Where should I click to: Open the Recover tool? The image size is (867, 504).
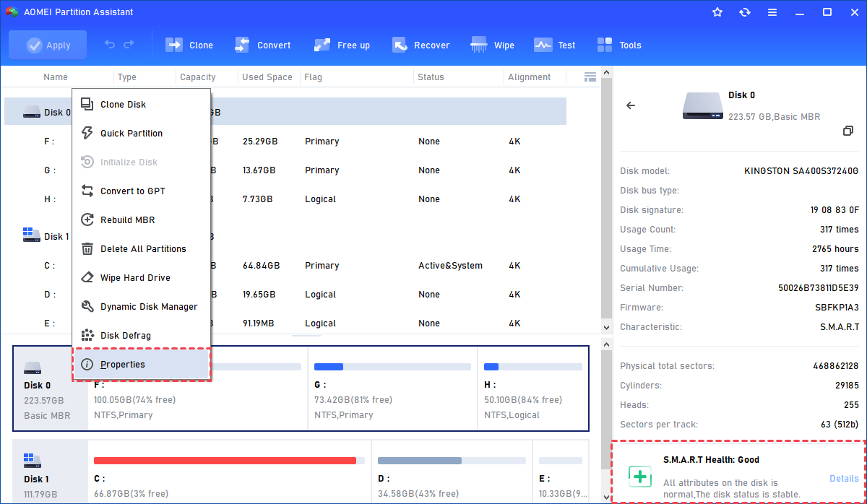coord(421,45)
